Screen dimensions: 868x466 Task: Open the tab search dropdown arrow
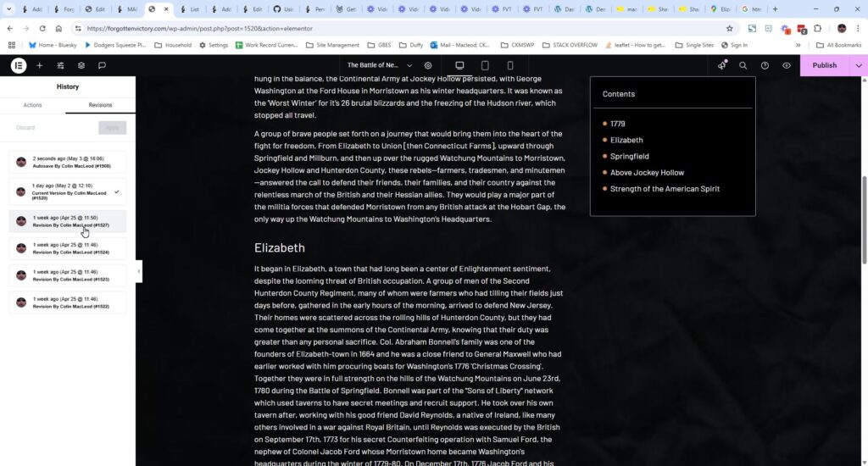[x=8, y=8]
